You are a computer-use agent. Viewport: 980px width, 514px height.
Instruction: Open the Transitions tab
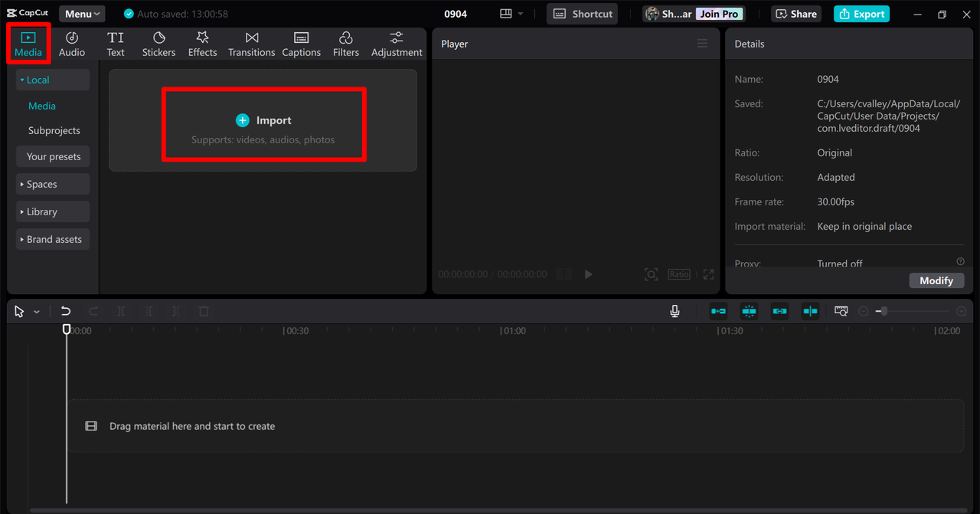[x=251, y=44]
